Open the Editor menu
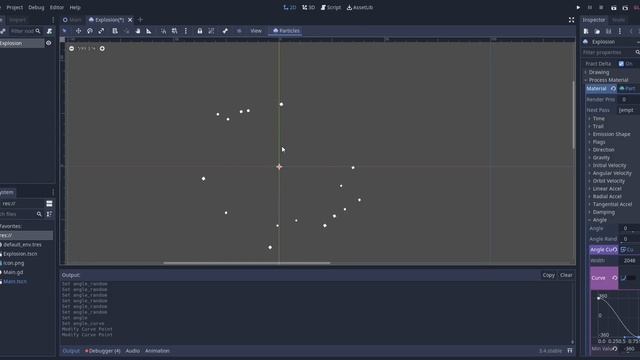Screen dimensions: 640x360 point(57,7)
